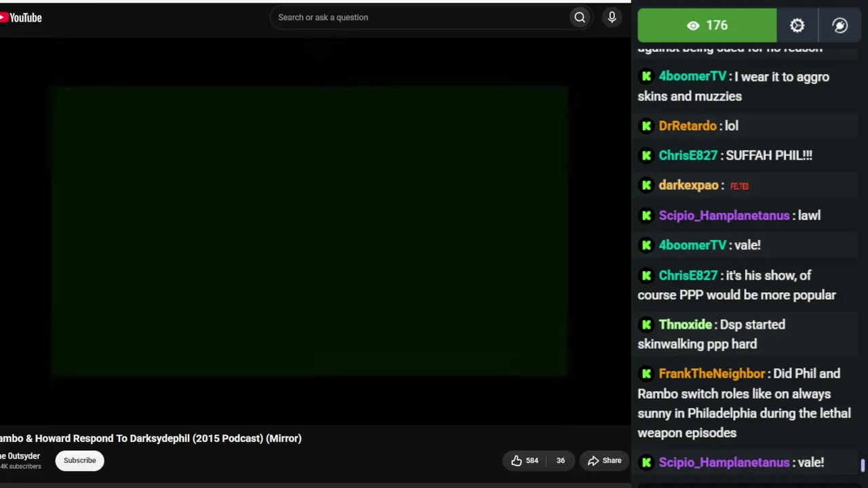
Task: Click Kick badge beside DrRetardo
Action: 646,126
